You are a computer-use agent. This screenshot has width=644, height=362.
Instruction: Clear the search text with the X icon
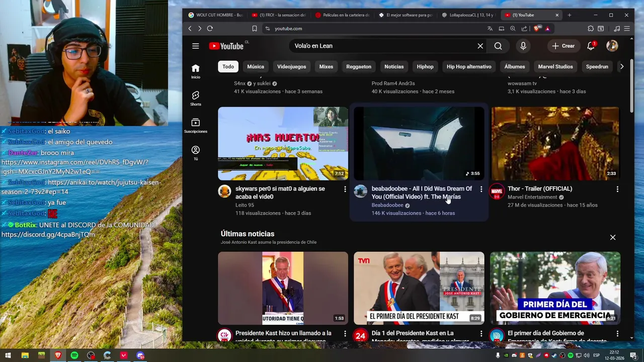point(480,46)
